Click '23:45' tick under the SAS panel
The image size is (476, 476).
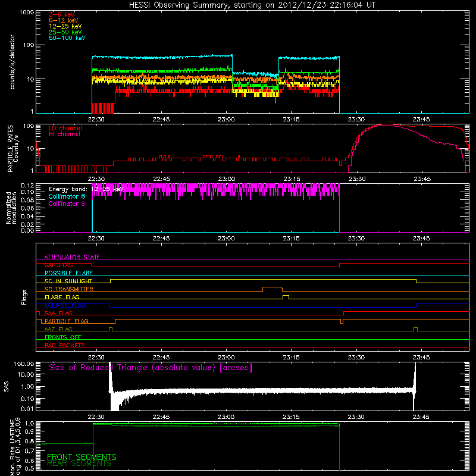tap(421, 417)
